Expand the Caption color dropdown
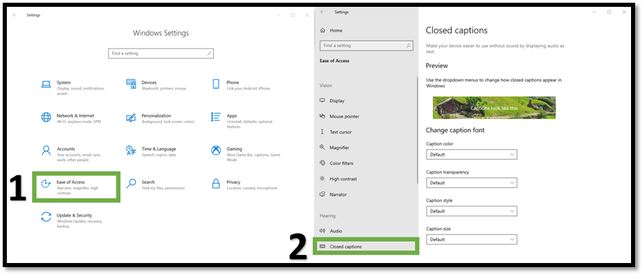The height and width of the screenshot is (276, 644). click(x=471, y=155)
